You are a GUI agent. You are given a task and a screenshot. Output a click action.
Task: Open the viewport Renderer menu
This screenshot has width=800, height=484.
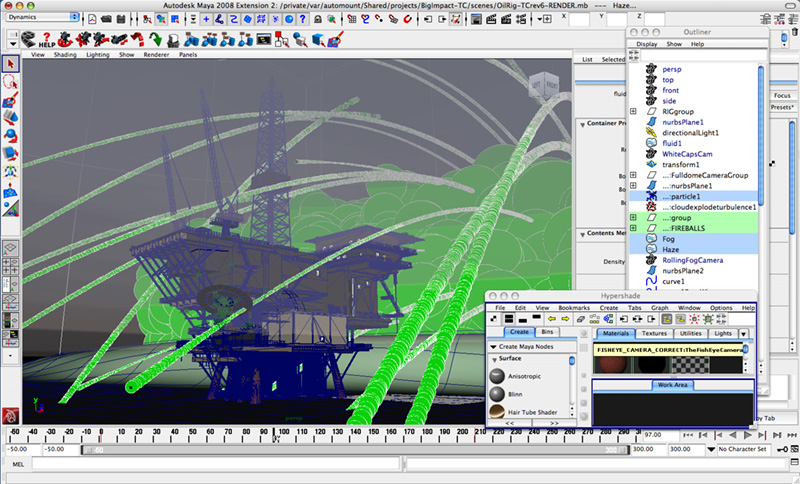(x=156, y=55)
